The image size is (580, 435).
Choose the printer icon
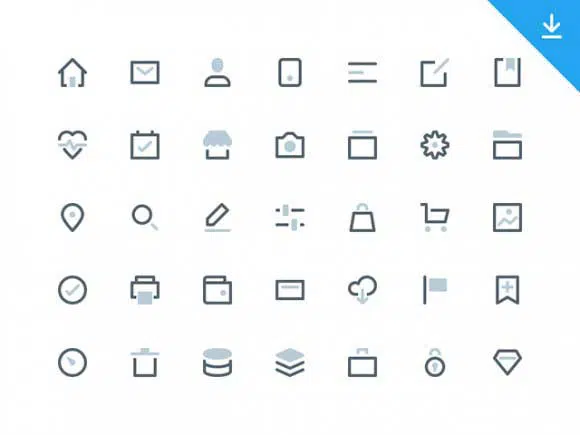[145, 290]
